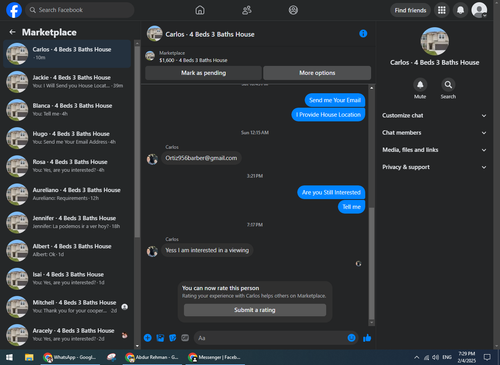Screen dimensions: 500x365
Task: Switch to Messenger Facebook taskbar window
Action: point(215,357)
